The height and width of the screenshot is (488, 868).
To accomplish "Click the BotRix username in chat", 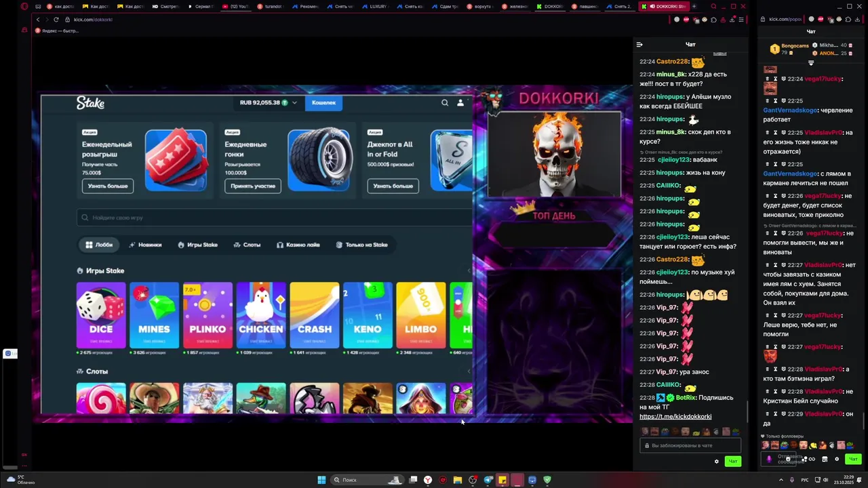I will click(x=686, y=398).
